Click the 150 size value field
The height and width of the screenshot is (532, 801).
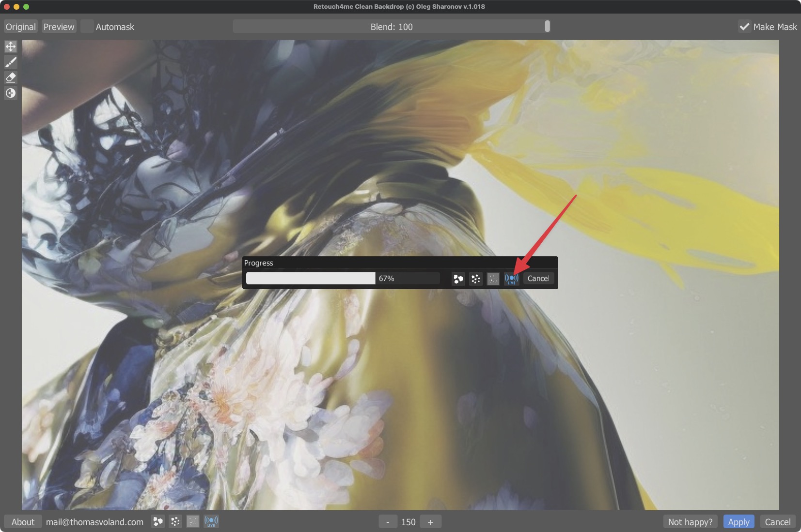click(408, 522)
